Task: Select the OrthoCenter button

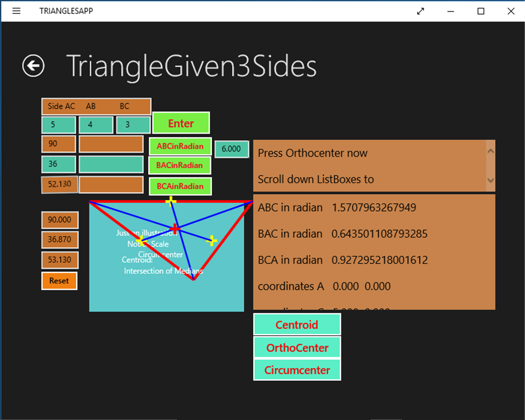Action: click(297, 347)
